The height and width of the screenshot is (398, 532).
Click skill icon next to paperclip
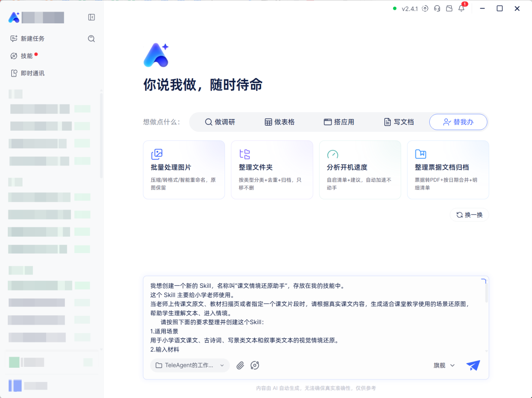255,365
